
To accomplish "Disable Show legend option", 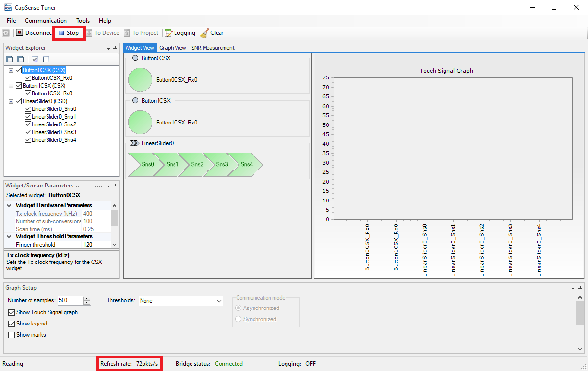I will coord(12,324).
